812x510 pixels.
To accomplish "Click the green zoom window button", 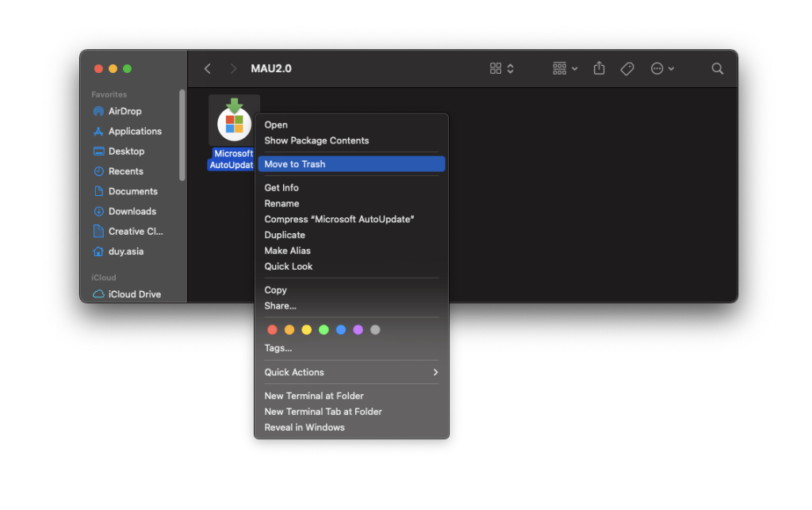I will 128,68.
